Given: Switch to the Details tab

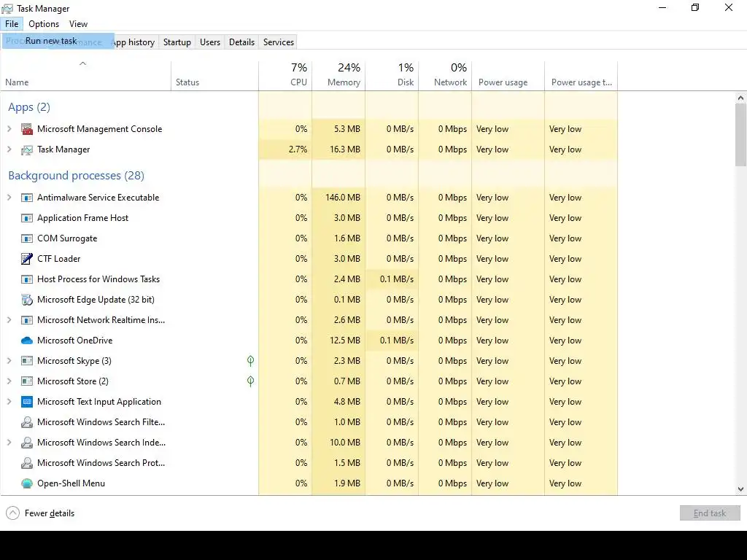Looking at the screenshot, I should (241, 42).
